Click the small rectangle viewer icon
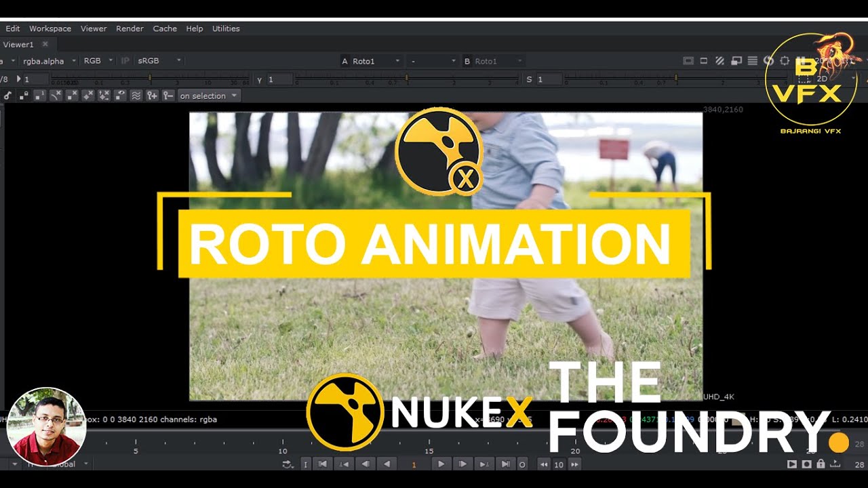 [705, 61]
